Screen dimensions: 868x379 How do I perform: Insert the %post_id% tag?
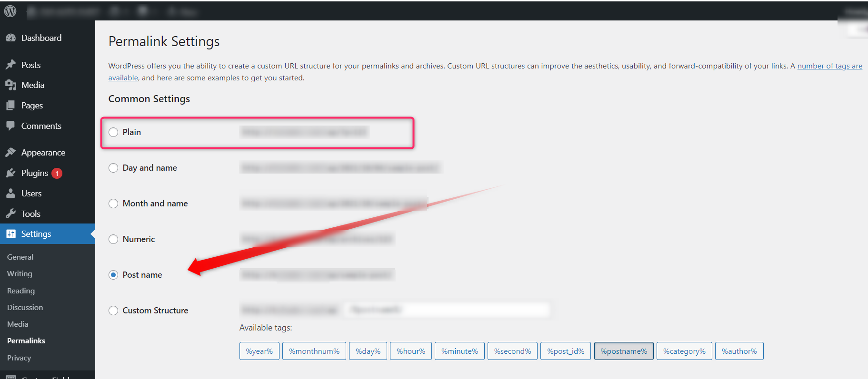566,351
